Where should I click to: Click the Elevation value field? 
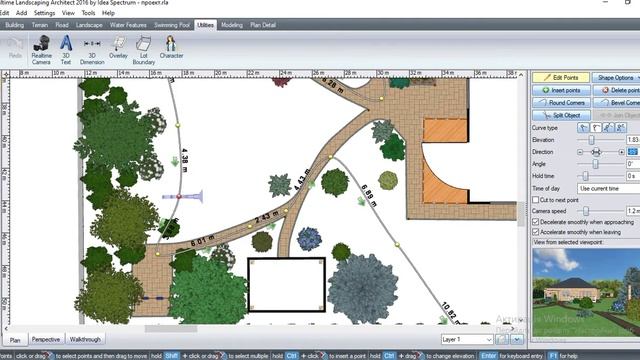coord(633,140)
